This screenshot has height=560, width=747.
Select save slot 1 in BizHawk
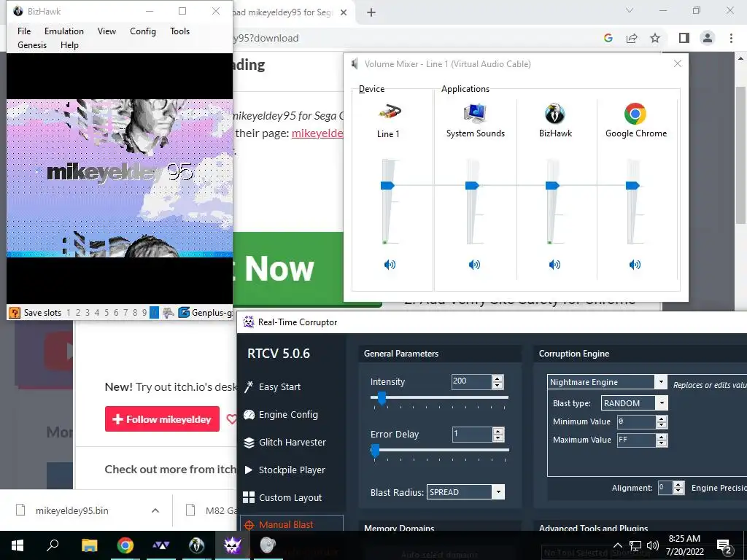pyautogui.click(x=69, y=313)
